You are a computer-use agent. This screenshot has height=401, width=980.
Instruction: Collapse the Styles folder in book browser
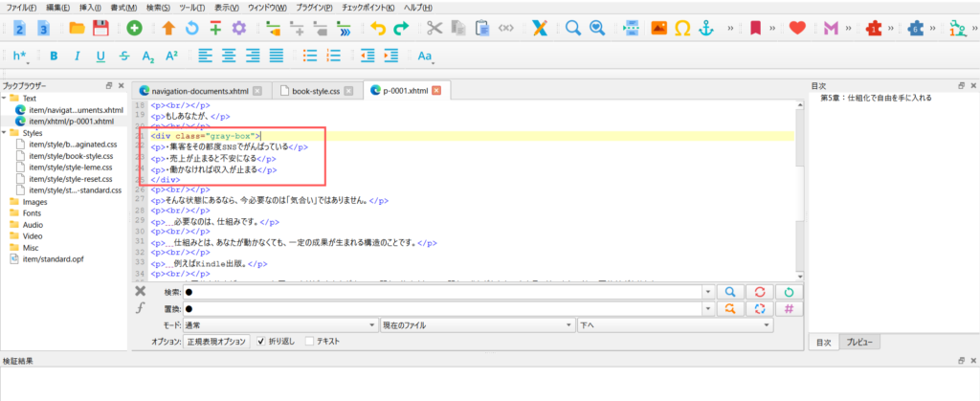click(6, 134)
